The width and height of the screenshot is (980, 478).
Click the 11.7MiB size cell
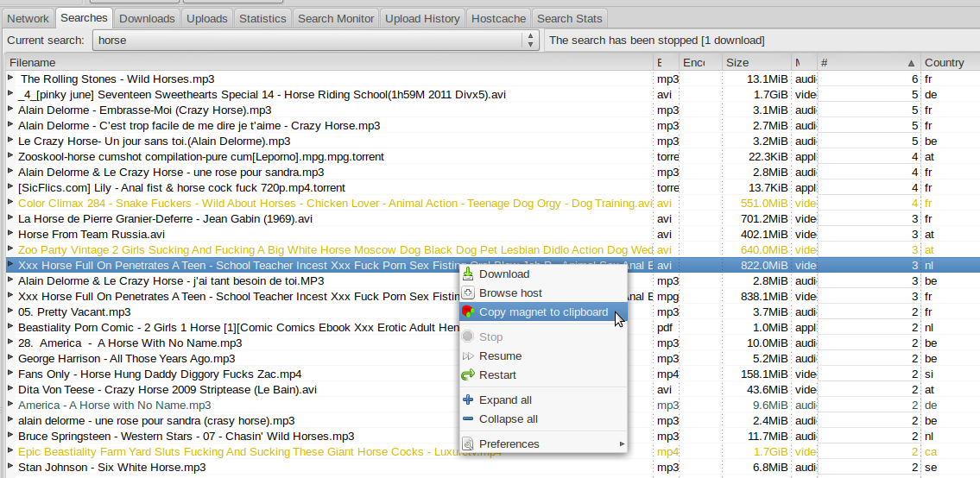coord(767,436)
